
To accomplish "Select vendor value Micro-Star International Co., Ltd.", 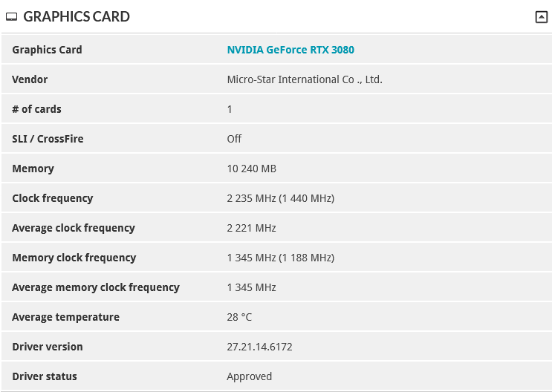I will [305, 79].
